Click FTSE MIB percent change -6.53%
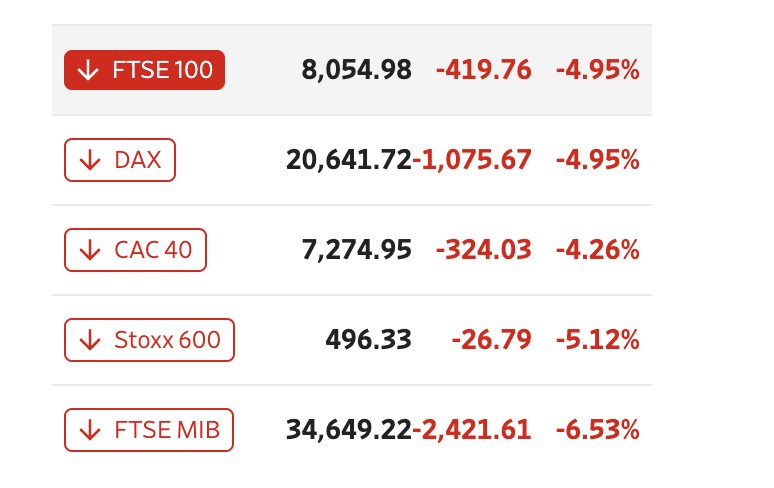Image resolution: width=774 pixels, height=488 pixels. (597, 431)
